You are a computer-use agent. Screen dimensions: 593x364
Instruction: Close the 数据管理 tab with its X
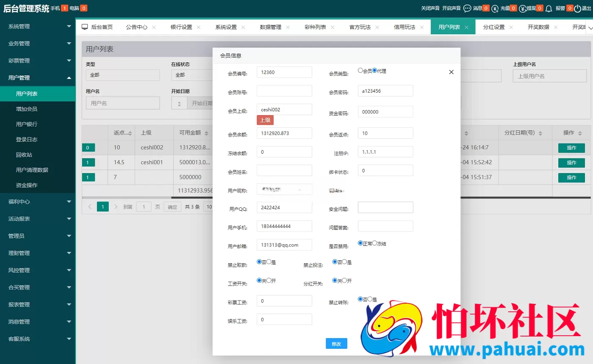pyautogui.click(x=288, y=27)
